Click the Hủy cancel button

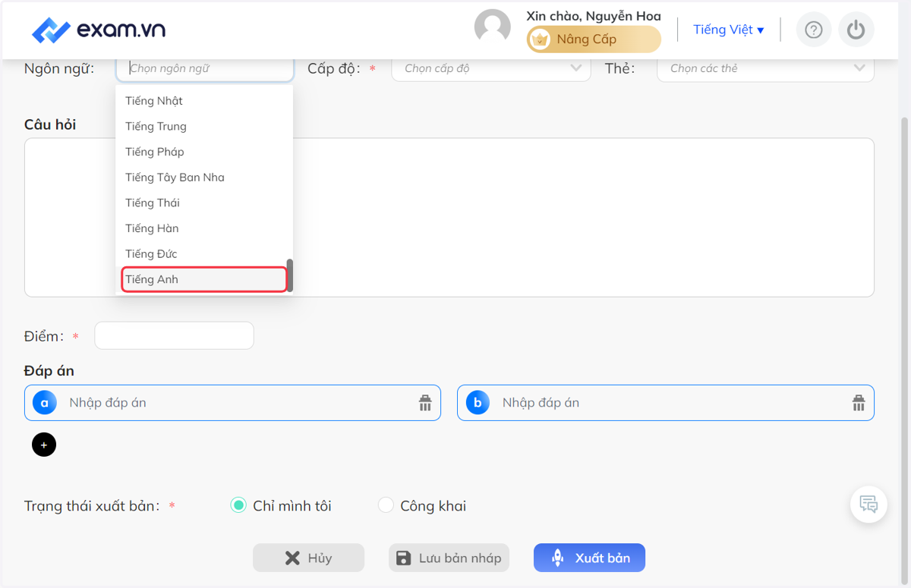coord(308,558)
